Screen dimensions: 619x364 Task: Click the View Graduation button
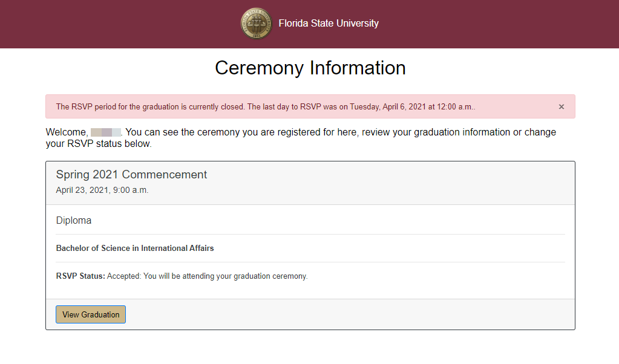tap(90, 314)
